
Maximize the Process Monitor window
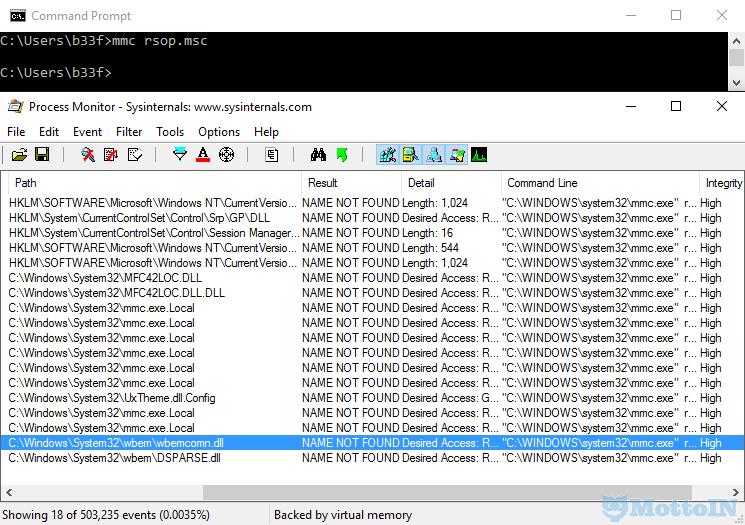[676, 106]
